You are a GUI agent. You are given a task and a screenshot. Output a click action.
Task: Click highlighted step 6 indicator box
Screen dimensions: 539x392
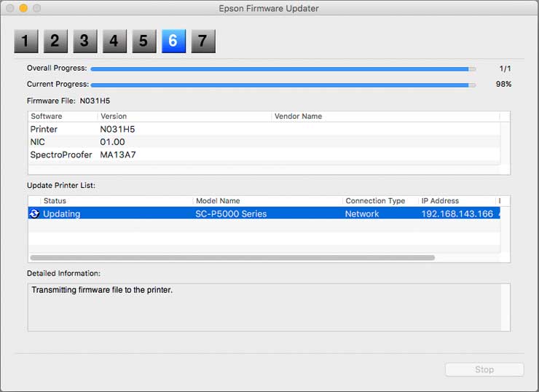click(173, 42)
